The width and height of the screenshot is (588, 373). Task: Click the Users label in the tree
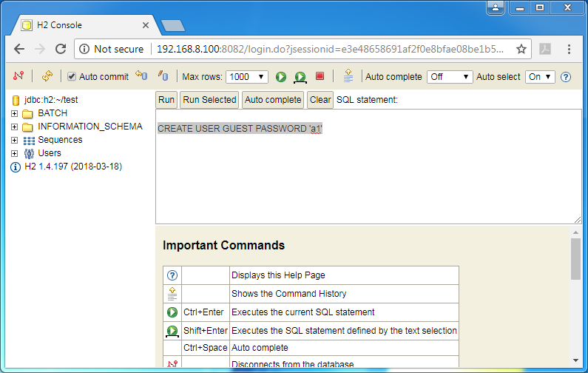[50, 153]
